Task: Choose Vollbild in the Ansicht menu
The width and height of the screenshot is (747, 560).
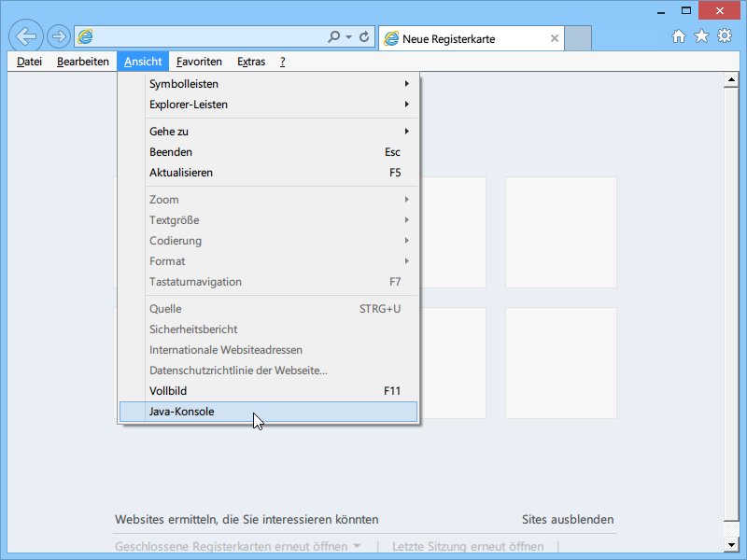Action: click(x=268, y=390)
